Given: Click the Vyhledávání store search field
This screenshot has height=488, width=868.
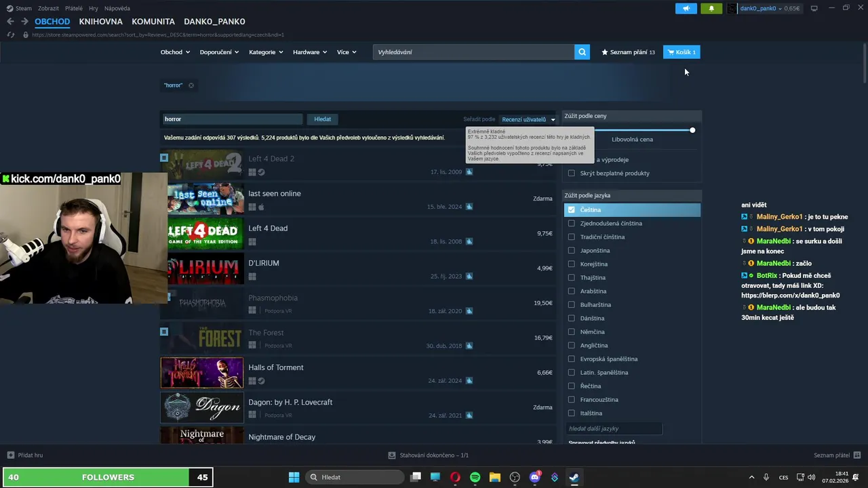Looking at the screenshot, I should click(473, 52).
